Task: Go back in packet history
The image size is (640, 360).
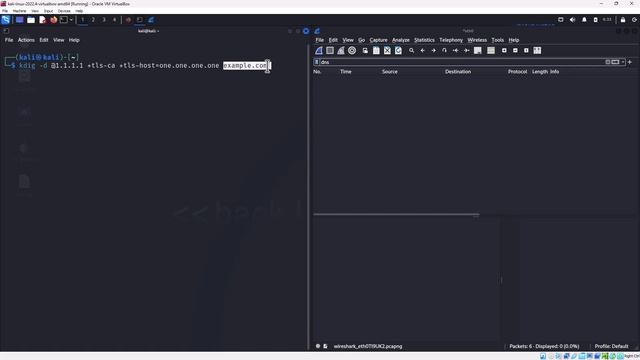Action: 422,51
